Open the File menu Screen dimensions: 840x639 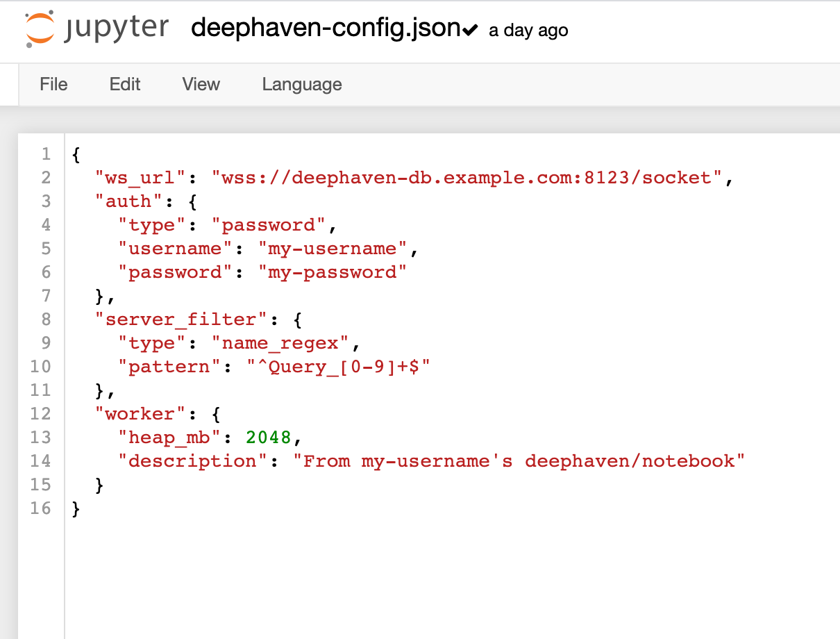53,84
